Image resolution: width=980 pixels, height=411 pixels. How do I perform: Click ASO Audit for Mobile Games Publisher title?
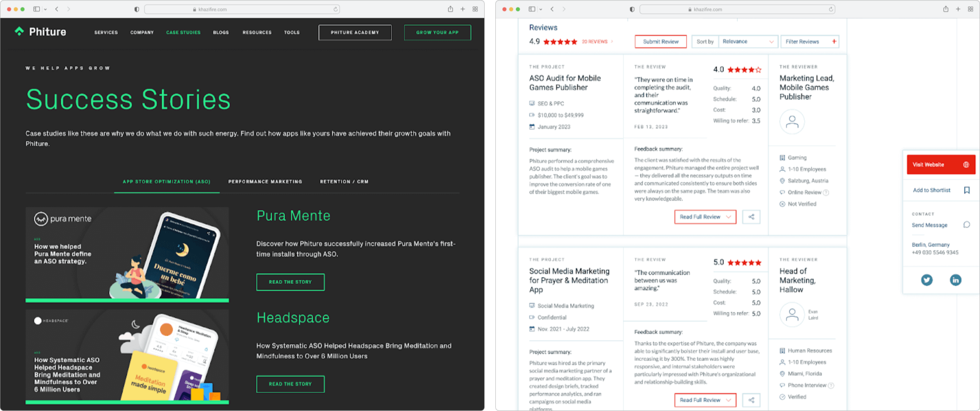click(565, 83)
